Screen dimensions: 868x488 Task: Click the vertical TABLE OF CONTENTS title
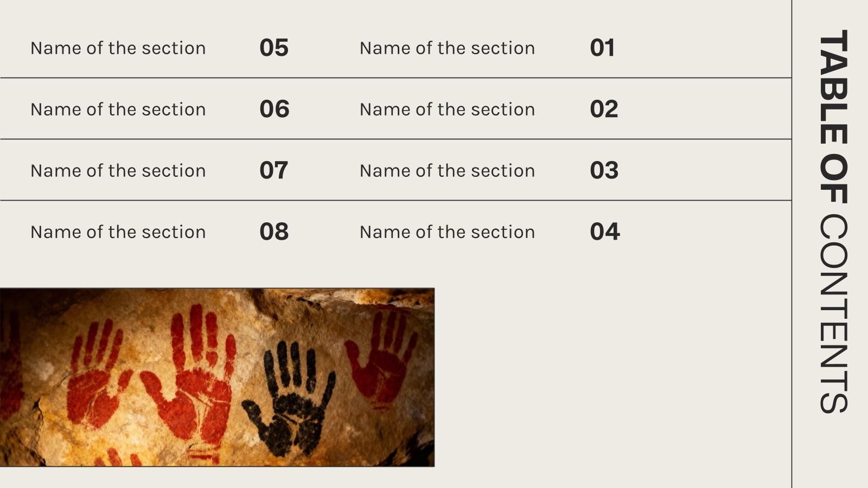click(833, 221)
